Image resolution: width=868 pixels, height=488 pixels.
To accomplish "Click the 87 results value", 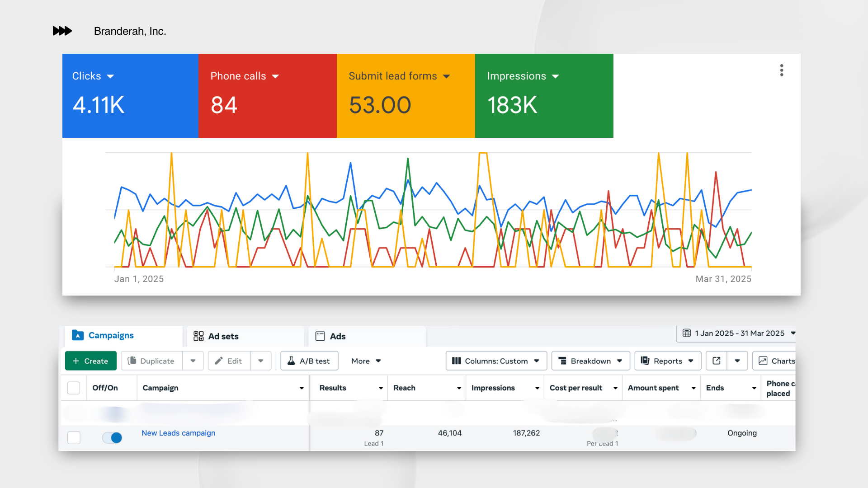I will click(x=379, y=433).
